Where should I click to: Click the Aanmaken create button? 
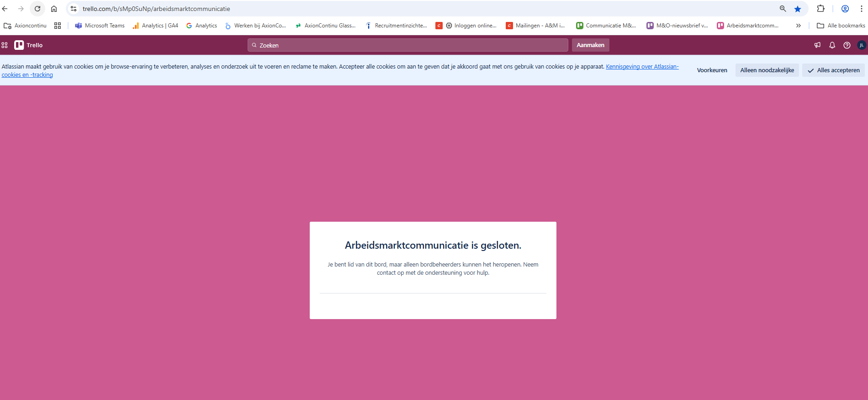coord(590,45)
